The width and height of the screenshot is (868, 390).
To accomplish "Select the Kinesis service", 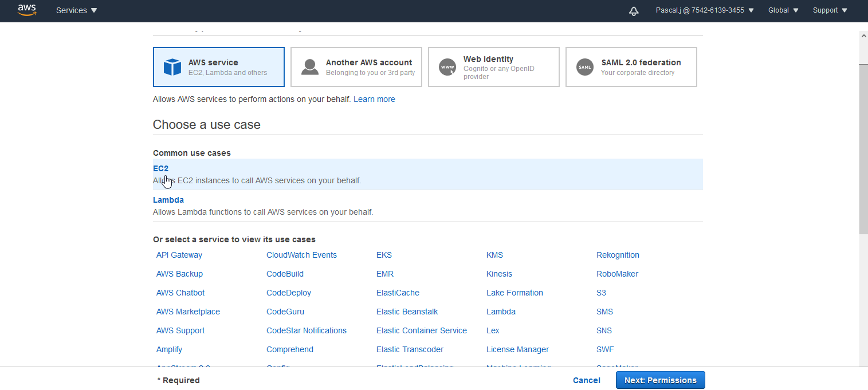I will click(x=499, y=274).
